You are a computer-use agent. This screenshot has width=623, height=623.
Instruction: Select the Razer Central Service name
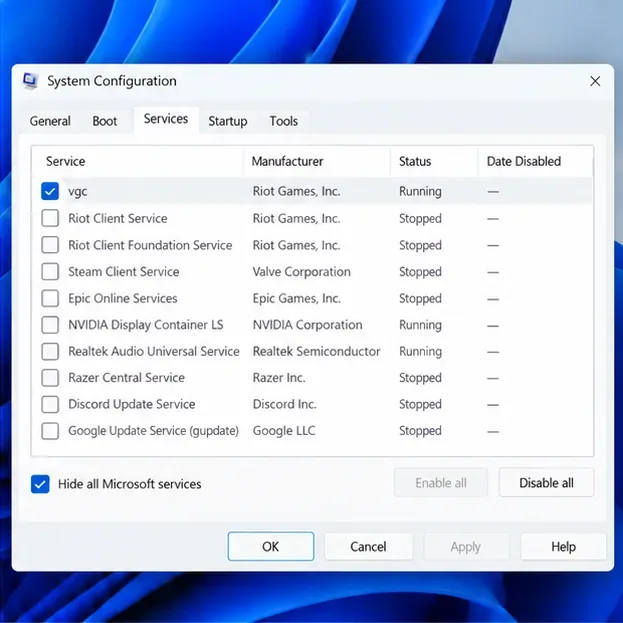127,377
